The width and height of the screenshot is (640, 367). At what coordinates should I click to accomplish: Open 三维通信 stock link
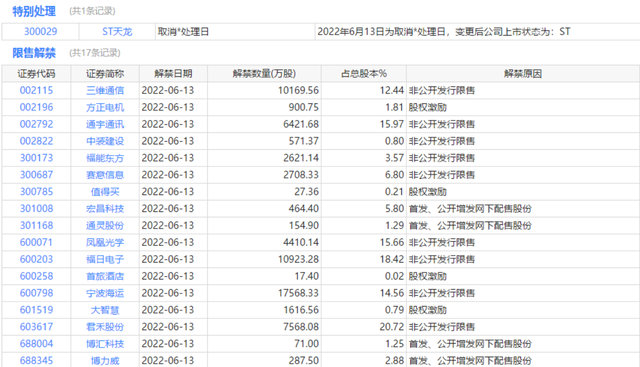pos(105,90)
